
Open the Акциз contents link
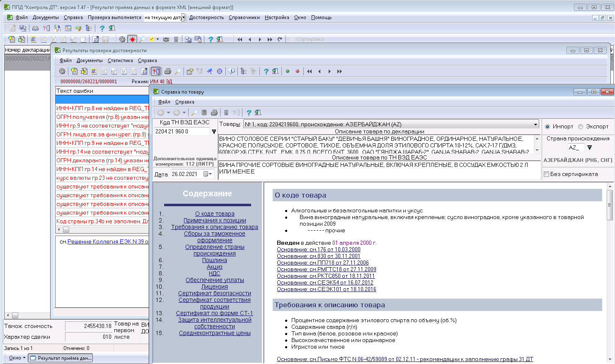(x=215, y=267)
